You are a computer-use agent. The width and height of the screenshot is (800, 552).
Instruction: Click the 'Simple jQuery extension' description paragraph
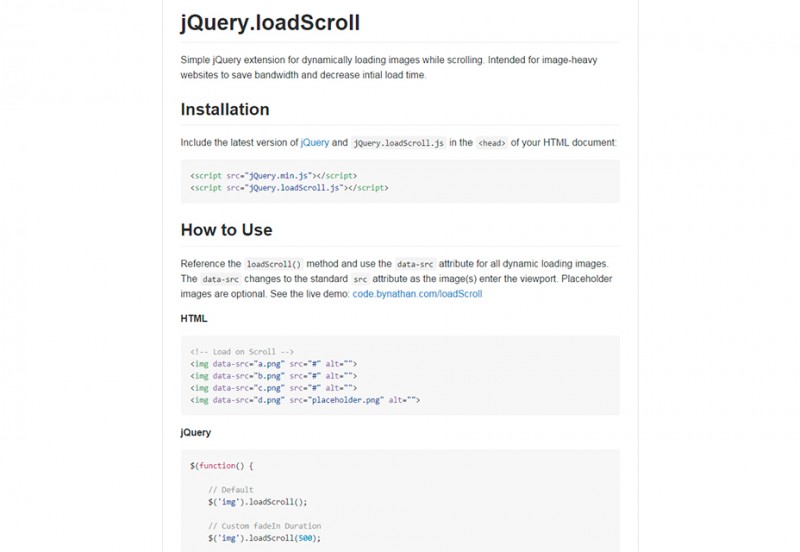click(x=388, y=67)
